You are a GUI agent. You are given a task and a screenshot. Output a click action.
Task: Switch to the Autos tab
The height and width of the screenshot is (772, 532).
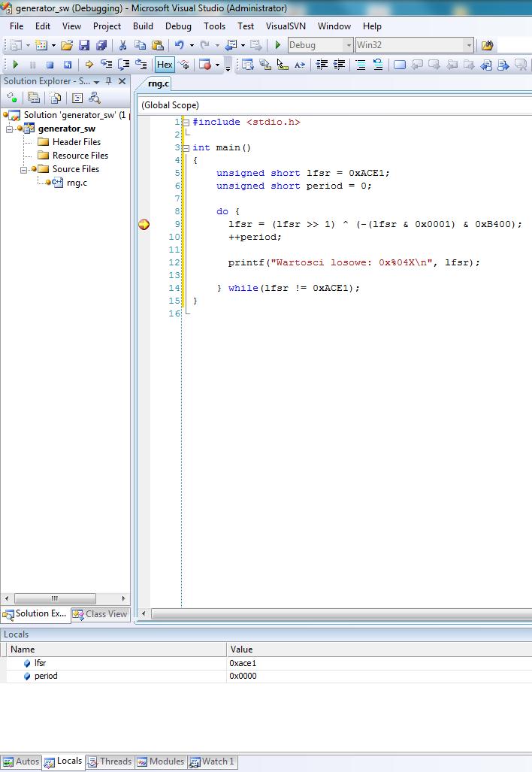[21, 761]
